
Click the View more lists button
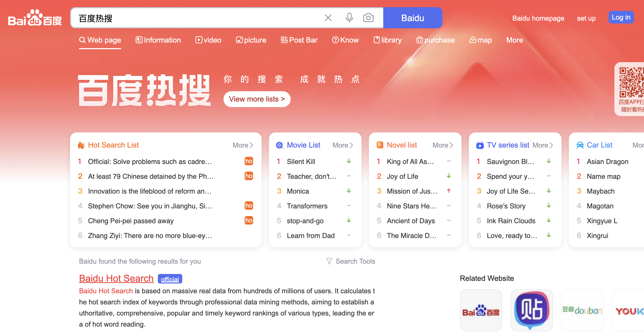point(257,99)
